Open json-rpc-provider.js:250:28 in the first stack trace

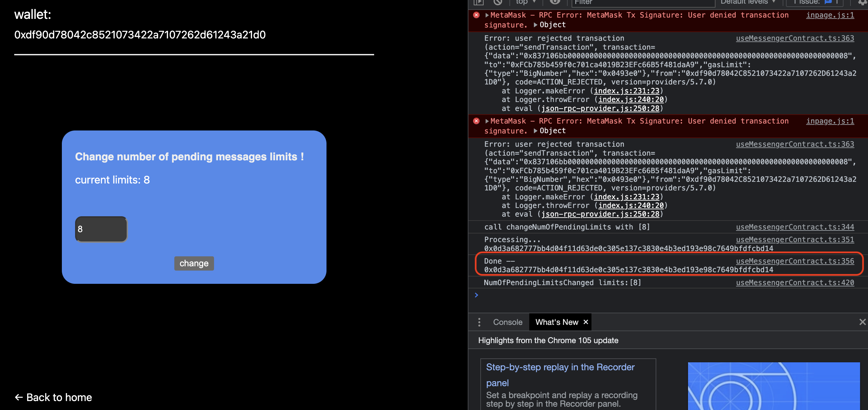pos(600,108)
